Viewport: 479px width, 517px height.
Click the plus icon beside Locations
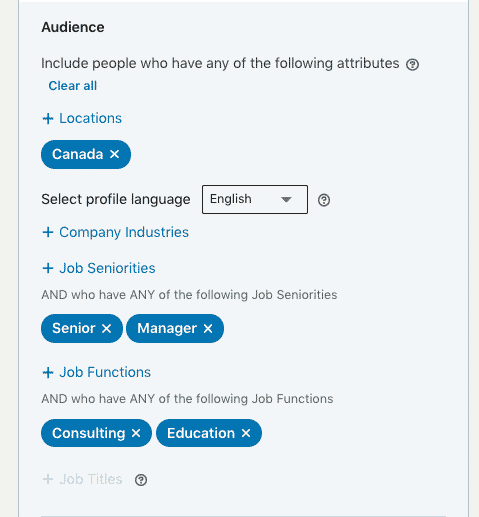48,119
